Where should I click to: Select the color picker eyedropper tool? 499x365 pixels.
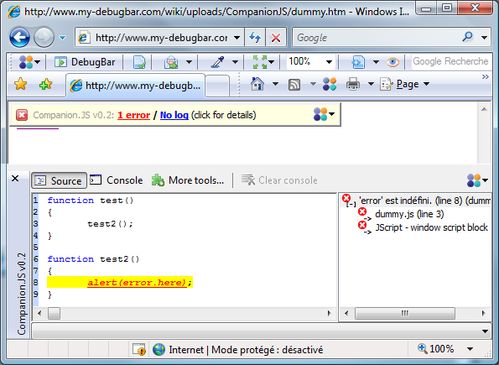click(217, 62)
